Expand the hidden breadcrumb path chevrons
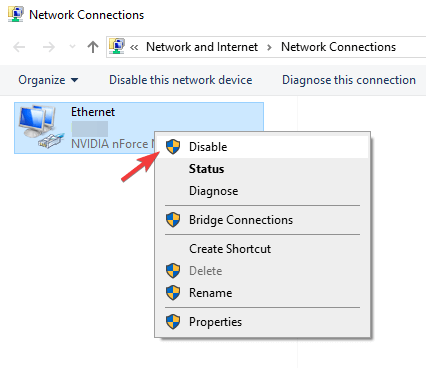The height and width of the screenshot is (368, 426). [134, 47]
